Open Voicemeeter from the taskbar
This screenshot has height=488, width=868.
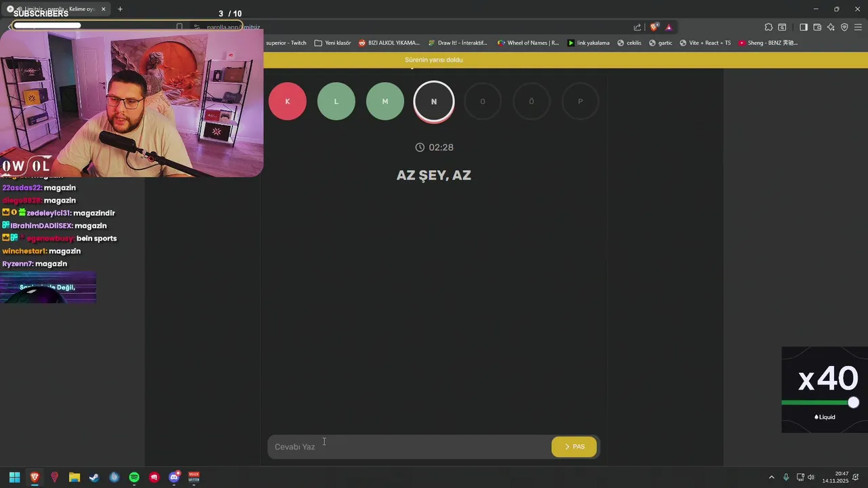click(x=194, y=477)
